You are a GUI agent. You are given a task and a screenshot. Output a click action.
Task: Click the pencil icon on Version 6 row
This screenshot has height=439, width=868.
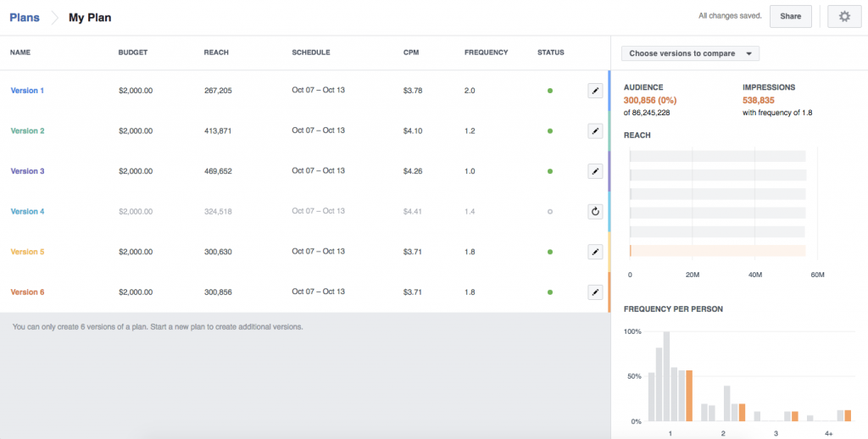(x=595, y=292)
